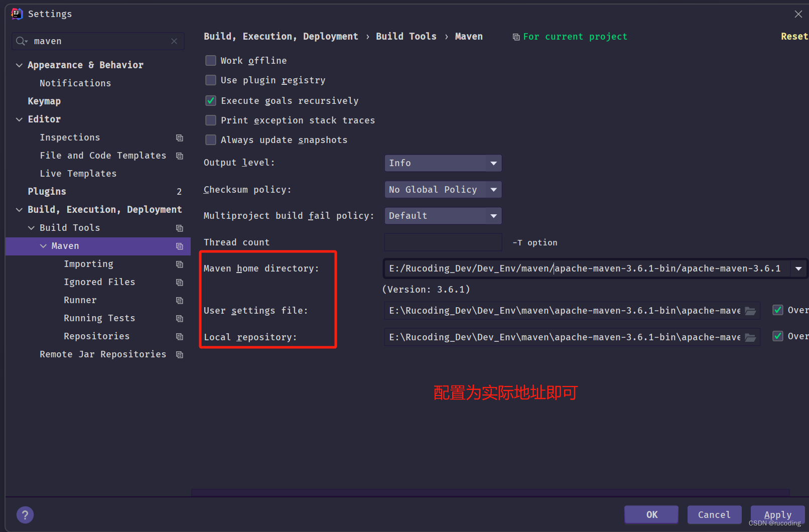Image resolution: width=809 pixels, height=532 pixels.
Task: Open Repositories under Maven
Action: tap(97, 336)
